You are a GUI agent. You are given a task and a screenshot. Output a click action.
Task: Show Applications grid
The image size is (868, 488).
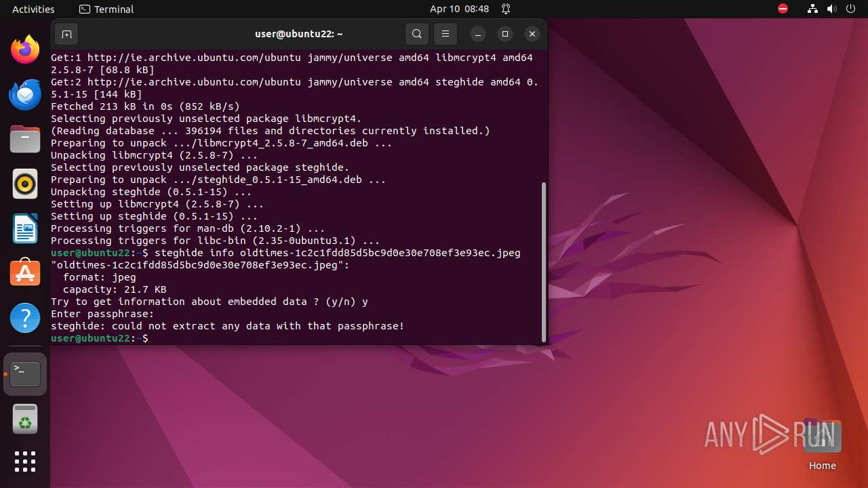pos(25,462)
